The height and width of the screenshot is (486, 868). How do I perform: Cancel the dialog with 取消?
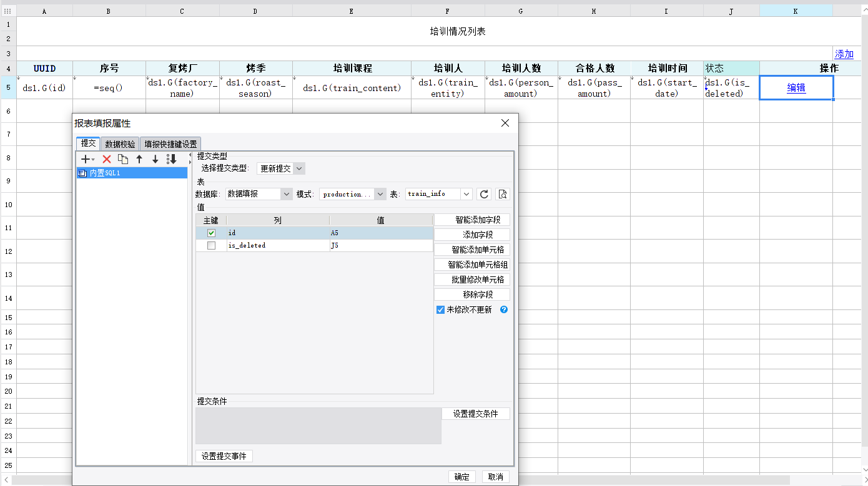pos(496,477)
